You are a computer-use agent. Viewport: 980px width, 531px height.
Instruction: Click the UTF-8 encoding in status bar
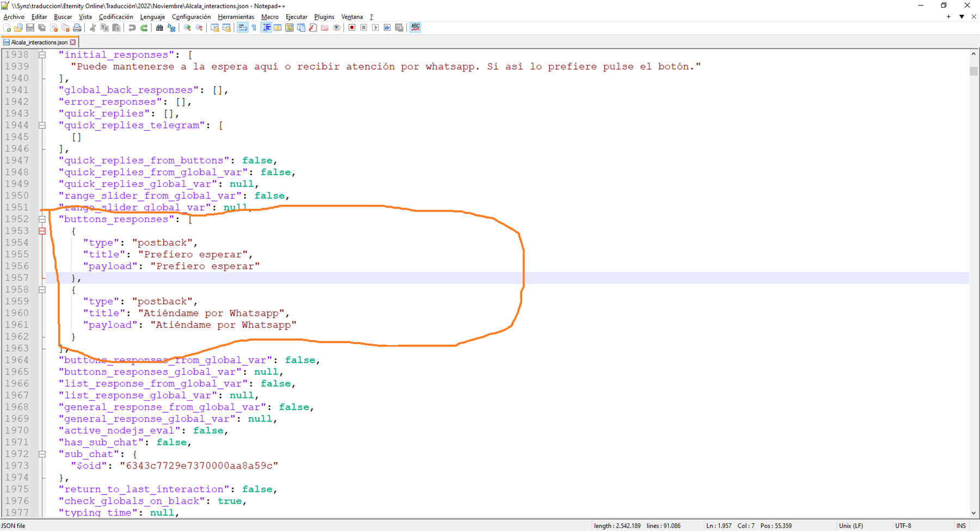[903, 526]
